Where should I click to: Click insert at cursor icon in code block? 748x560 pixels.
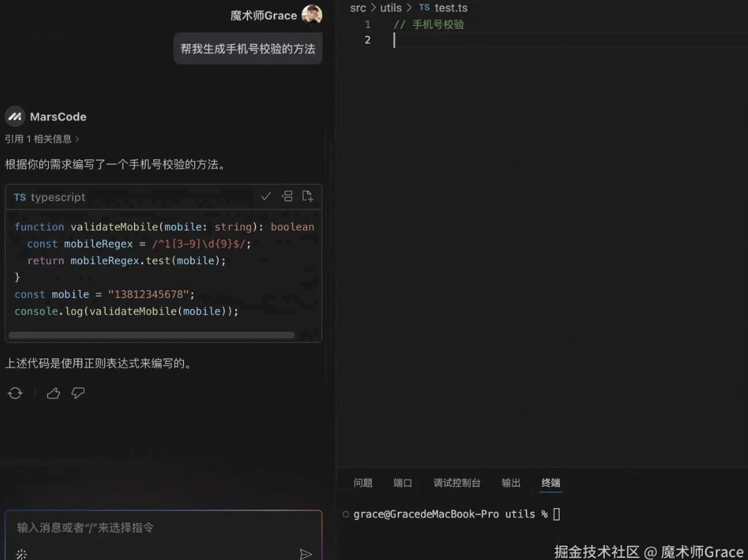287,196
